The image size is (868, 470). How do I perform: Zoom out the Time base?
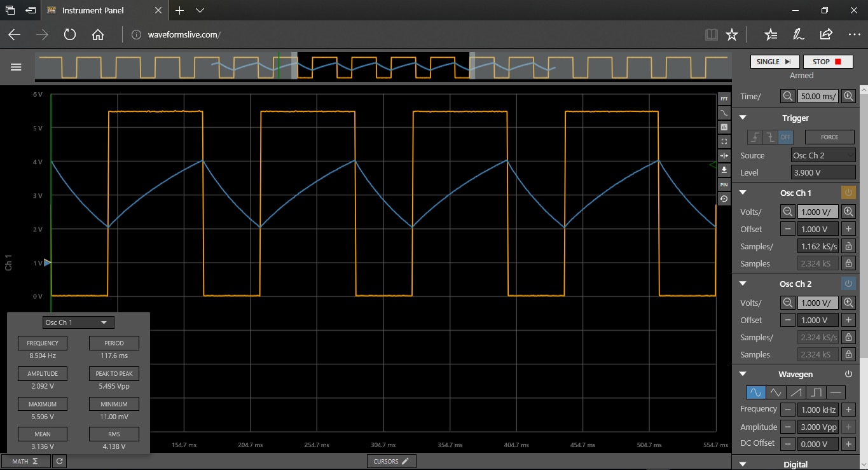click(788, 96)
